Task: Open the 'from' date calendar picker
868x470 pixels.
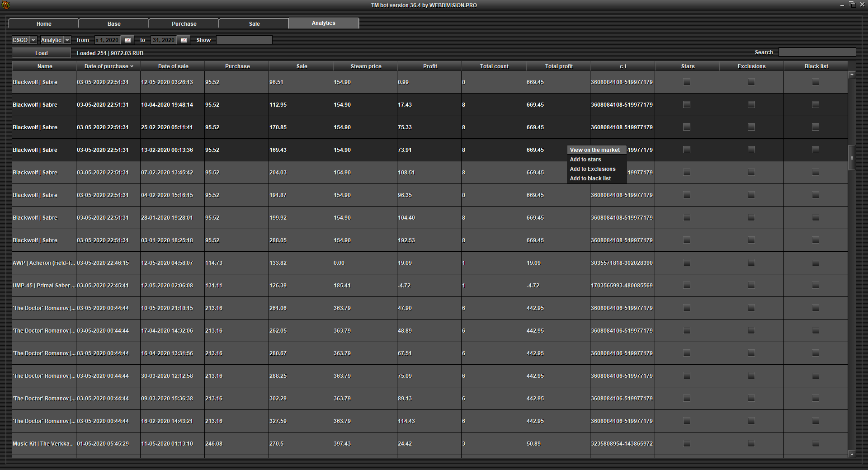Action: coord(127,40)
